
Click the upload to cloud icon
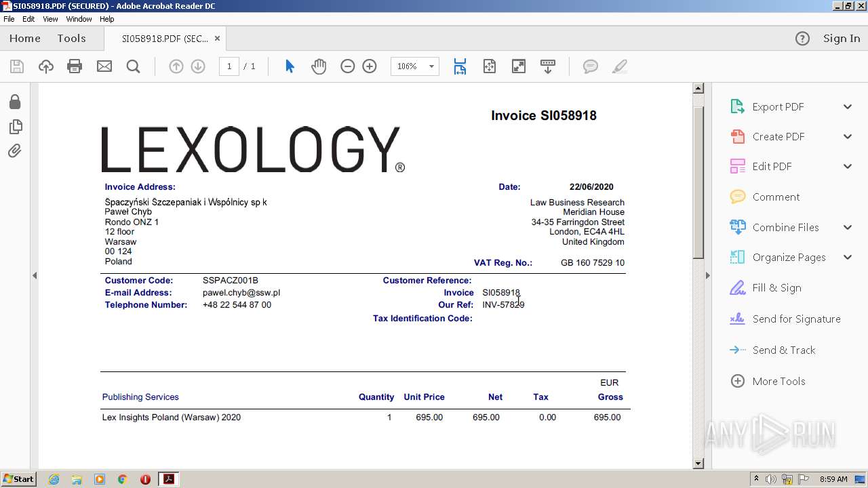45,66
